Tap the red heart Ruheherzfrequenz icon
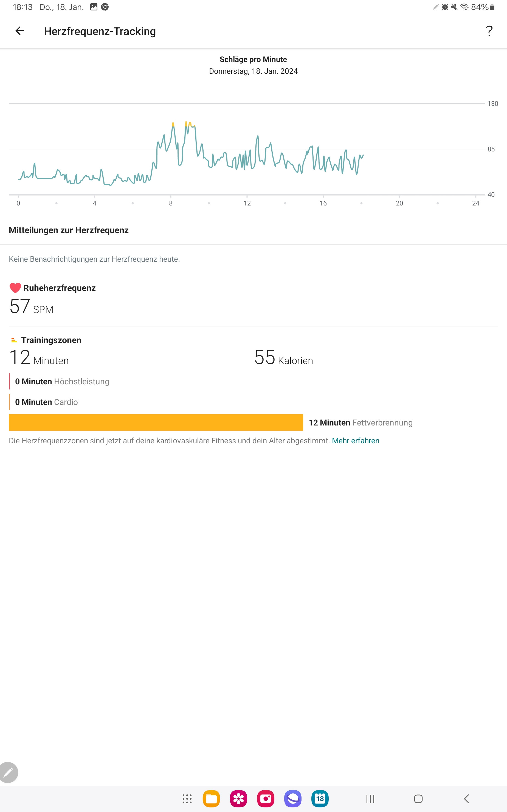Screen dimensions: 507x812 15,288
